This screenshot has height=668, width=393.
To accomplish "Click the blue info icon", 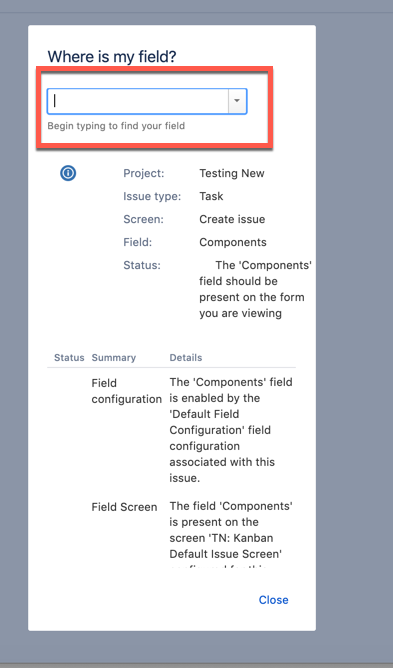I will 68,173.
